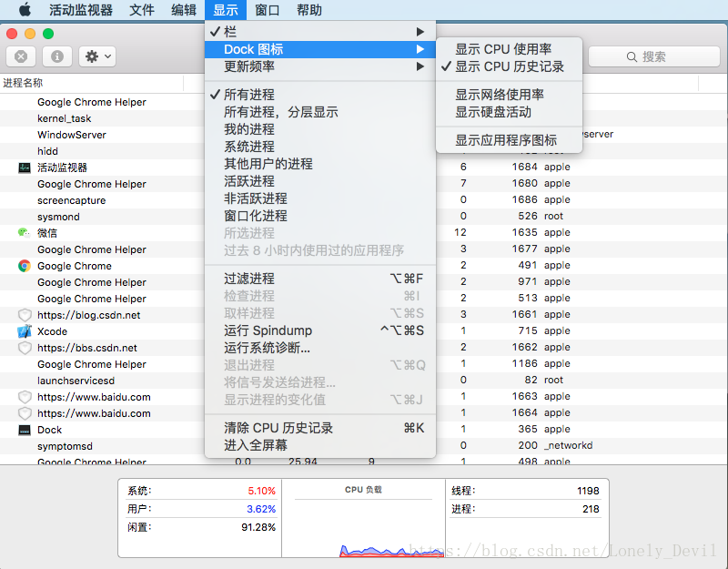728x569 pixels.
Task: Choose 清除 CPU 历史记录
Action: [320, 428]
